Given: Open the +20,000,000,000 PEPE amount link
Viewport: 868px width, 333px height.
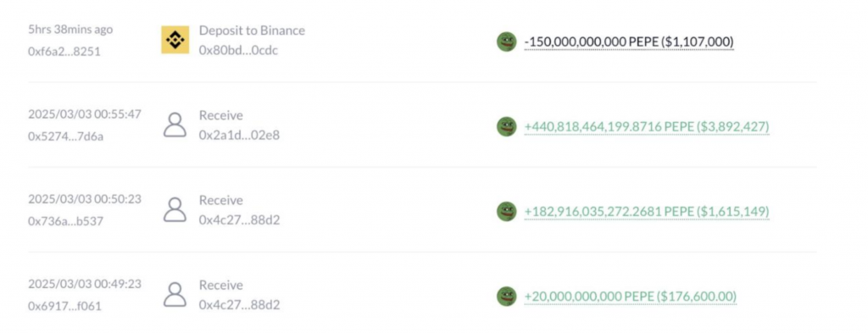Looking at the screenshot, I should click(x=631, y=296).
